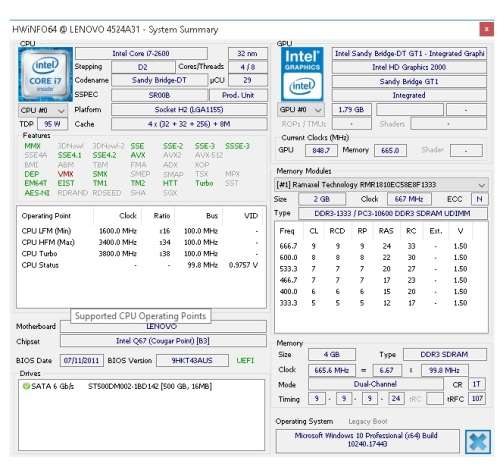
Task: Click the Codename Sandy Bridge-DT field
Action: click(159, 80)
